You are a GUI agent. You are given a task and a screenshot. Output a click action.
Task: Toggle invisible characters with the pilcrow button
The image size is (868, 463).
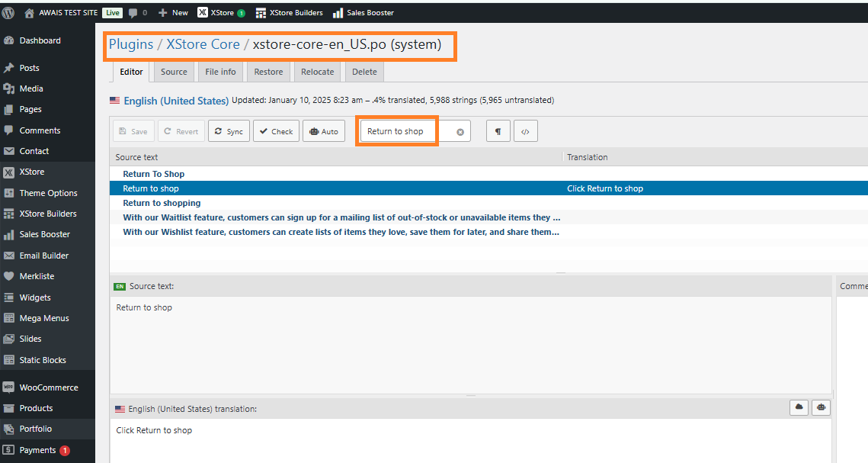pos(498,131)
